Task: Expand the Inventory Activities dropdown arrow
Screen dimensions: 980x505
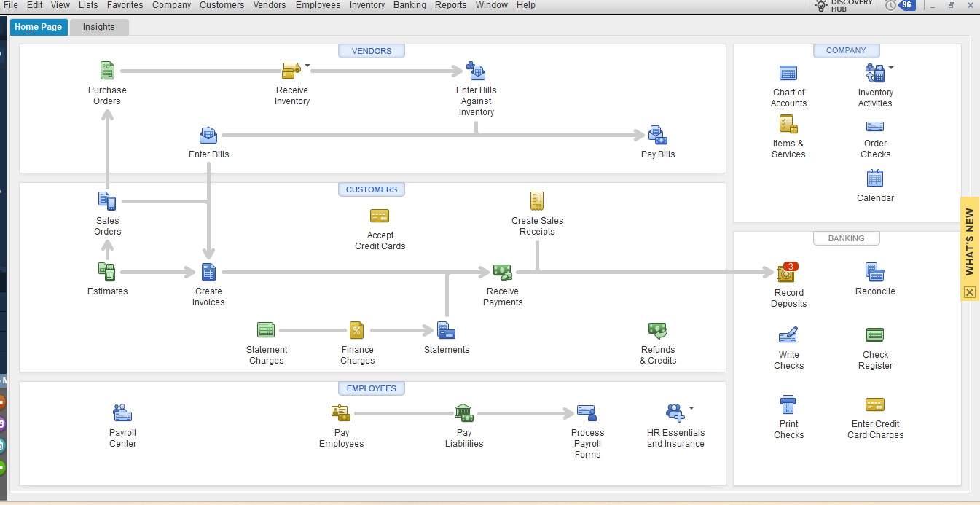Action: pos(890,68)
